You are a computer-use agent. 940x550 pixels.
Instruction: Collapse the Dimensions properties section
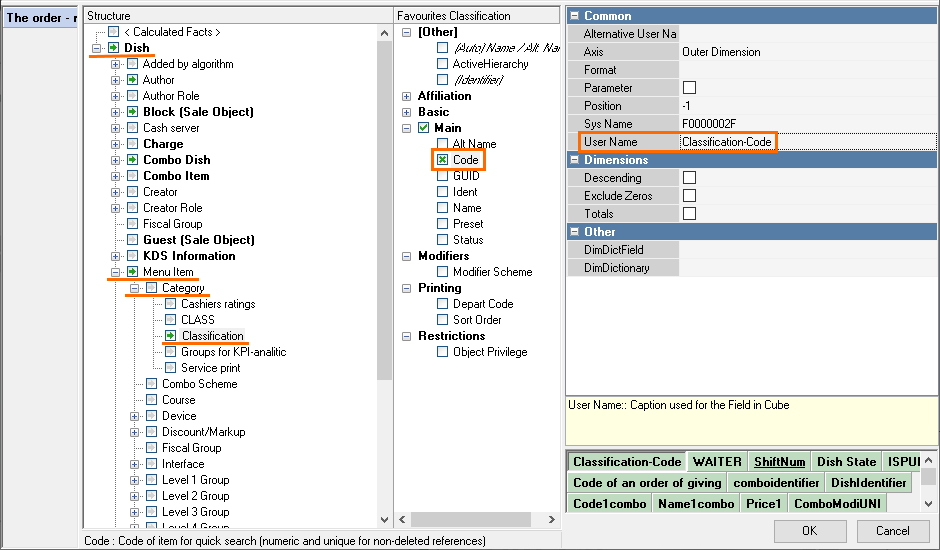574,160
